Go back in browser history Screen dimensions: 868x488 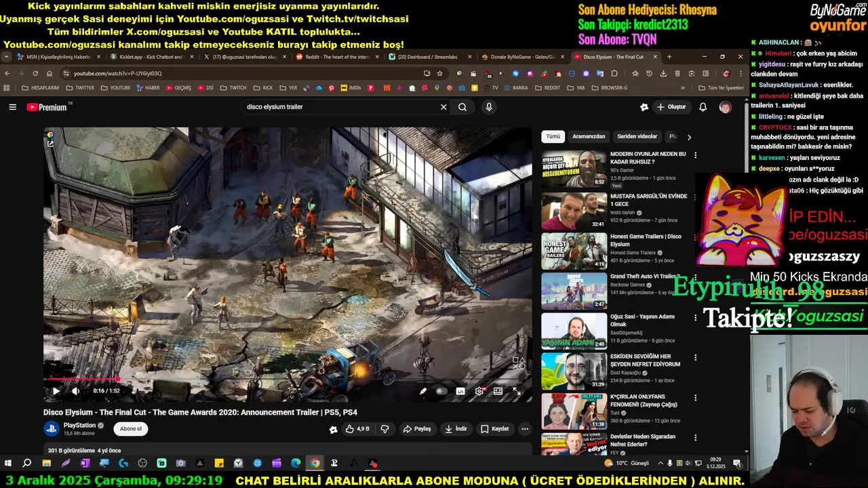click(7, 73)
